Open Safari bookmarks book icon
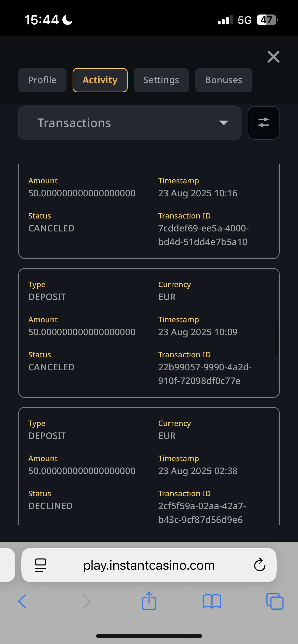 pos(212,601)
